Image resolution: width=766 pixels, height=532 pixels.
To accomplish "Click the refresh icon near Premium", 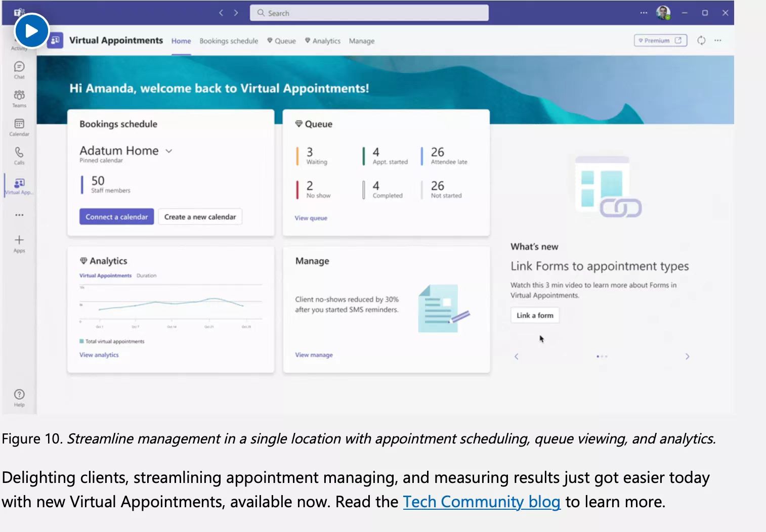I will click(x=701, y=40).
